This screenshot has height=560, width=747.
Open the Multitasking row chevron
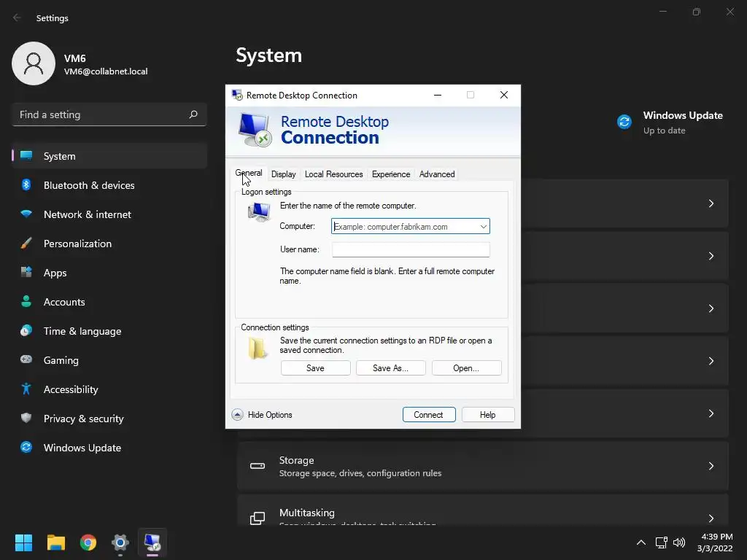coord(711,518)
